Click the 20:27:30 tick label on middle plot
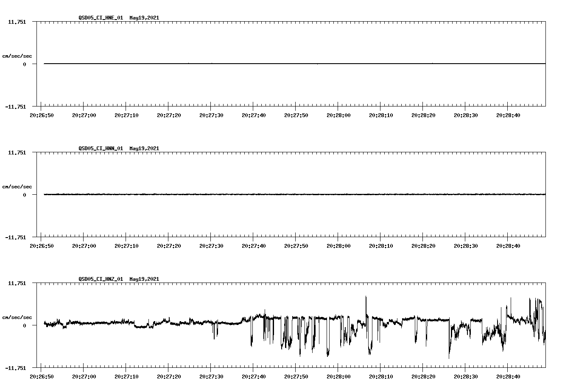Viewport: 576px width, 392px height. pyautogui.click(x=212, y=245)
